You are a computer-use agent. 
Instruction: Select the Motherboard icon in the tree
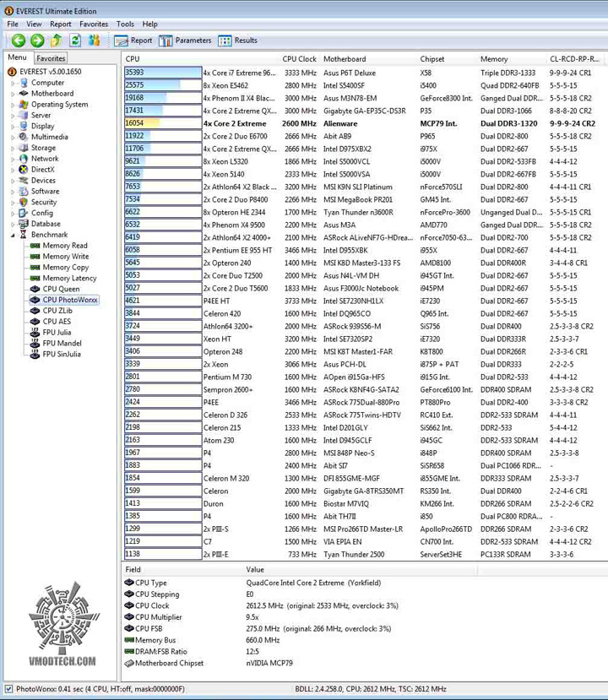click(24, 93)
